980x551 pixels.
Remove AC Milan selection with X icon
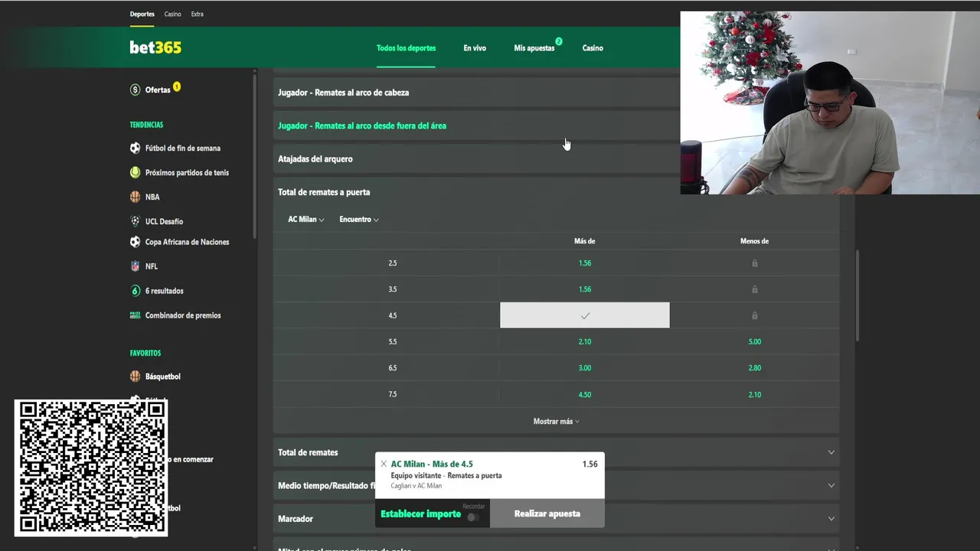[384, 464]
